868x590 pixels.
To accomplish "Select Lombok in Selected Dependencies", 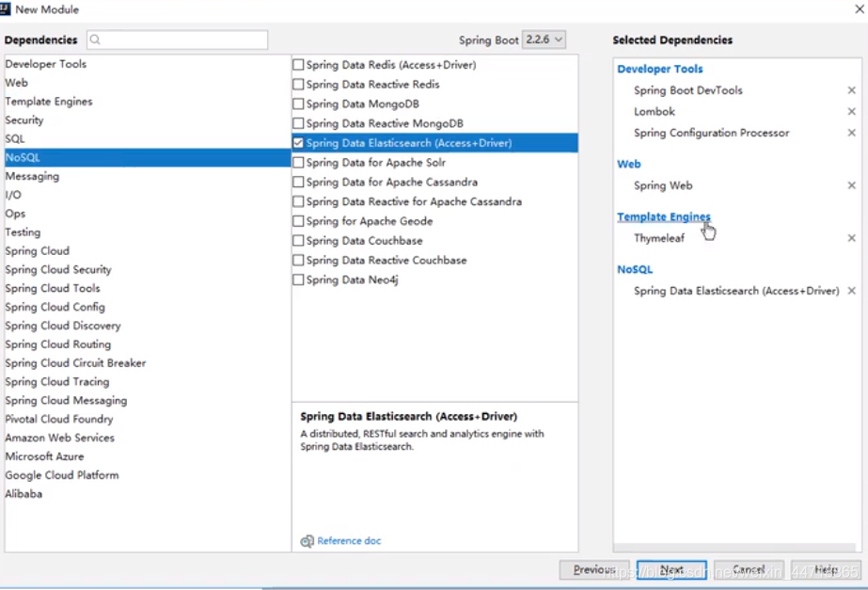I will [655, 111].
